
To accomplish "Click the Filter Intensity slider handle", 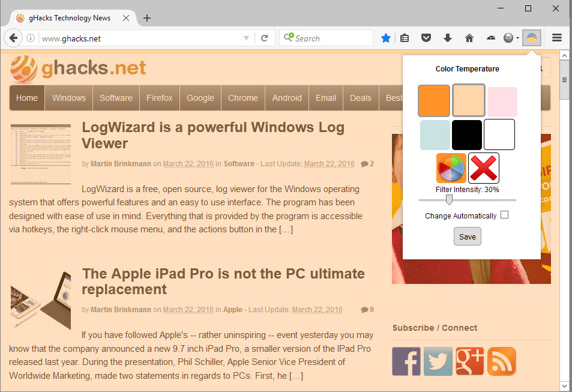I will 450,200.
